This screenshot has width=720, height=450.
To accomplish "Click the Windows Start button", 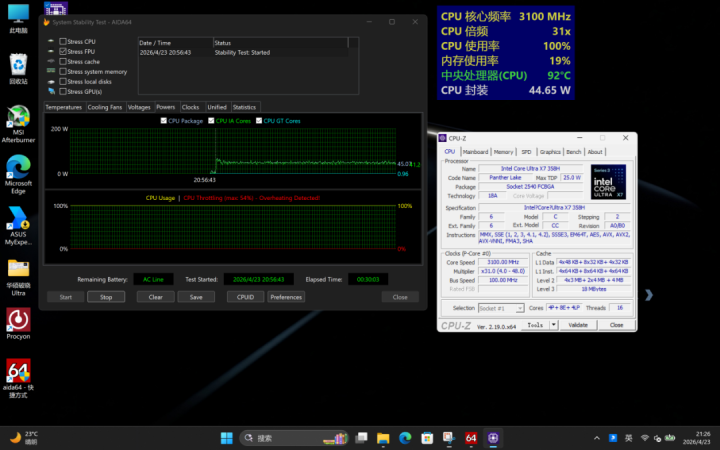I will [x=227, y=438].
